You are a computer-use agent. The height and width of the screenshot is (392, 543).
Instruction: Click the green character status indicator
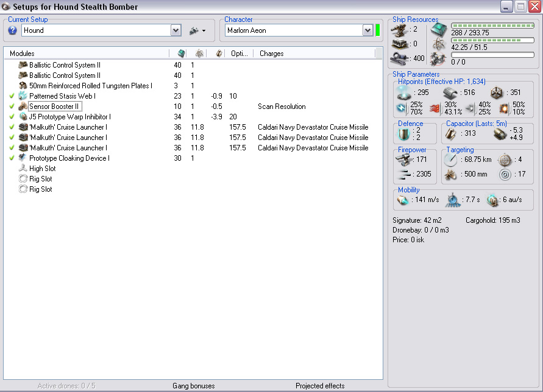377,30
